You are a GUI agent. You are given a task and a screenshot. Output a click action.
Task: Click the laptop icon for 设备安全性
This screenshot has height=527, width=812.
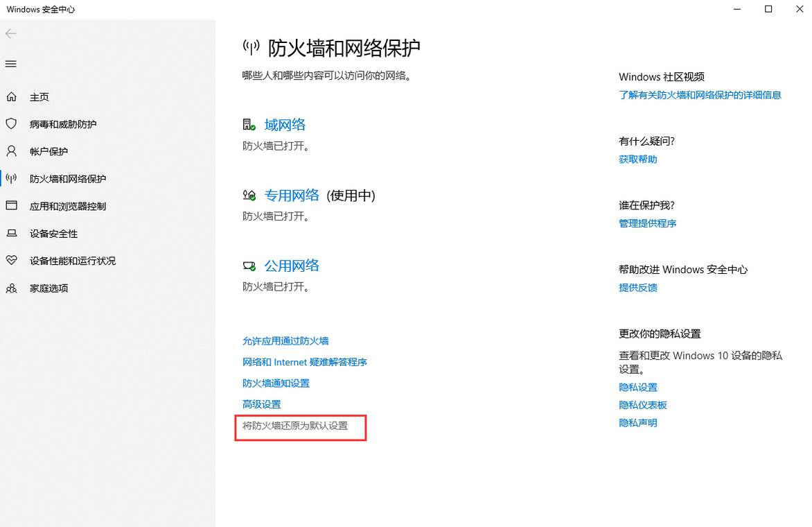point(11,233)
